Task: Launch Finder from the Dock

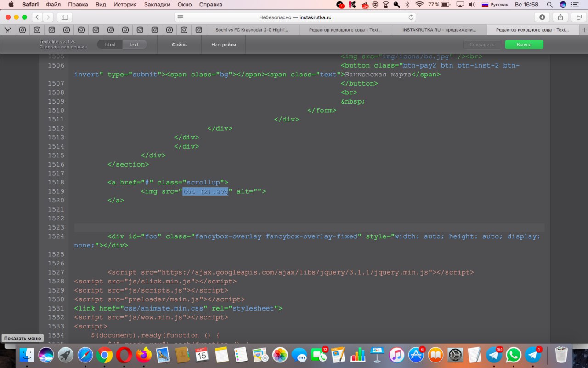Action: pos(27,355)
